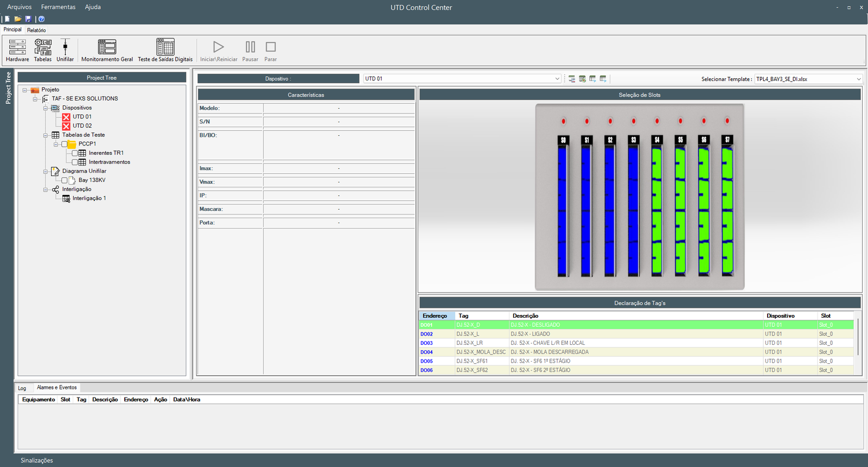Open help via the blue question mark icon

pos(41,19)
